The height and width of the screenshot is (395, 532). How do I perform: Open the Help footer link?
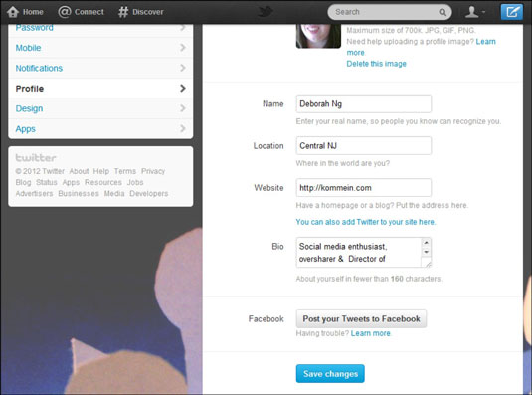[x=101, y=171]
